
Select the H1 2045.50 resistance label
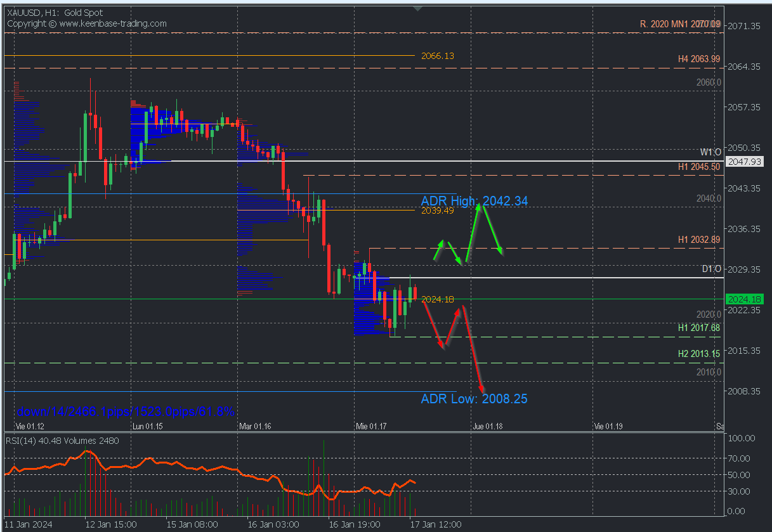pos(698,167)
